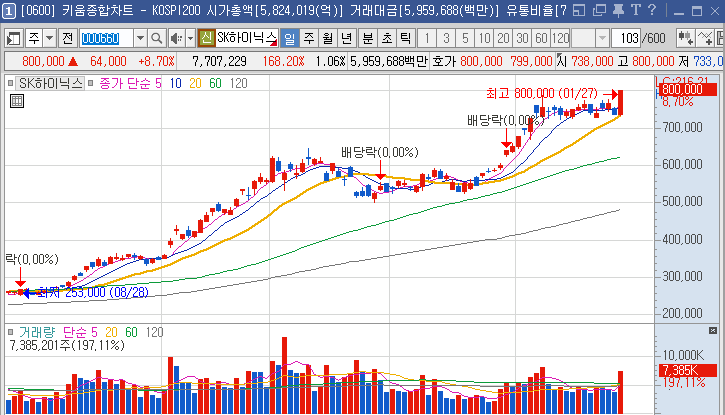Select the daily 일 period toggle
Image resolution: width=725 pixels, height=415 pixels.
click(289, 38)
